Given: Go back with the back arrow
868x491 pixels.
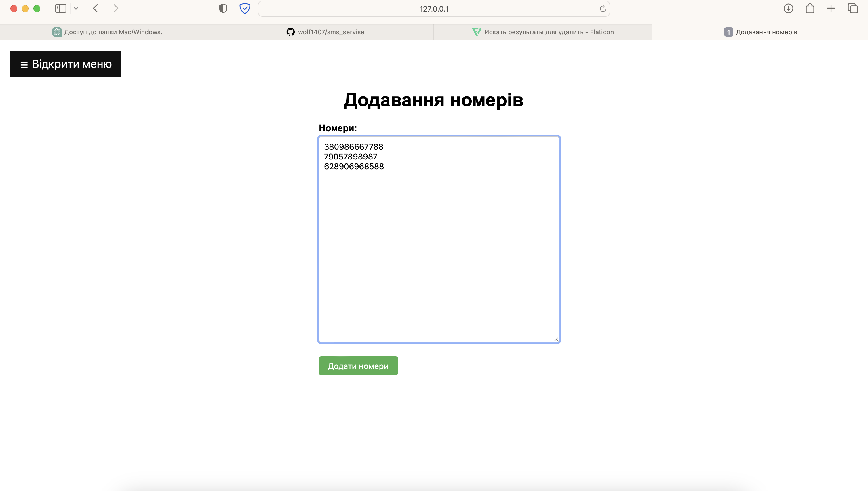Looking at the screenshot, I should point(96,8).
